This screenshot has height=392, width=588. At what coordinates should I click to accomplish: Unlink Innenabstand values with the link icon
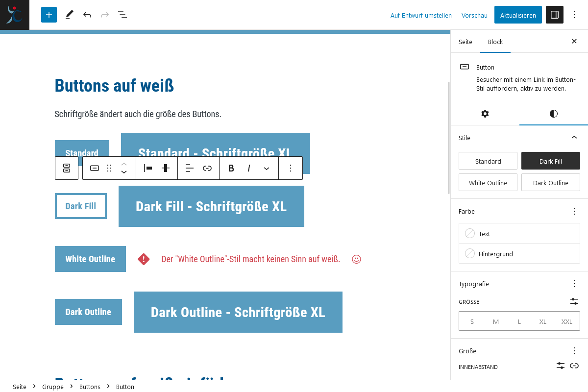click(574, 366)
